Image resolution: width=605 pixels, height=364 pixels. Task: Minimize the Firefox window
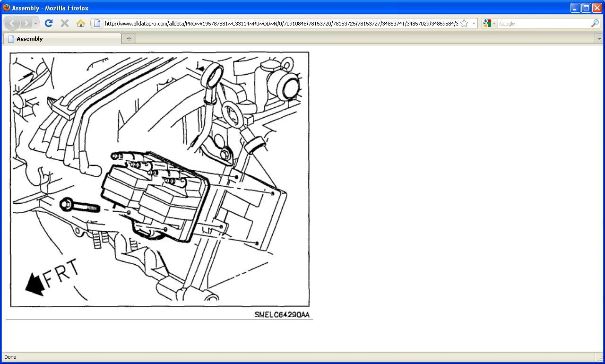tap(575, 8)
